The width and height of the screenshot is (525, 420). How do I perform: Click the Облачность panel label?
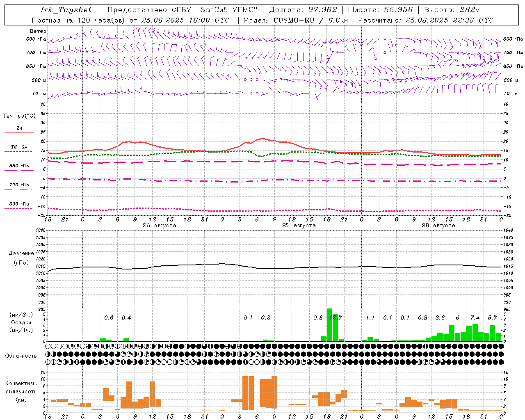pyautogui.click(x=21, y=356)
